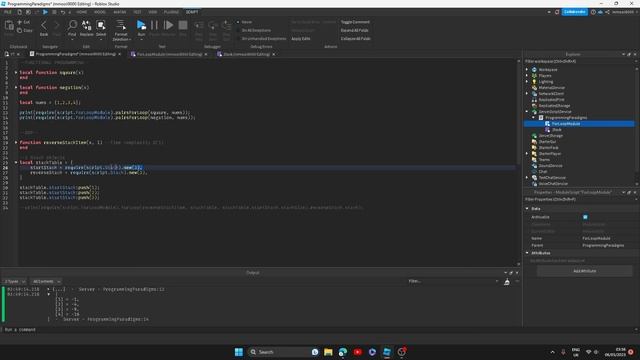Open the HOME ribbon tab
The height and width of the screenshot is (360, 640).
pos(82,12)
